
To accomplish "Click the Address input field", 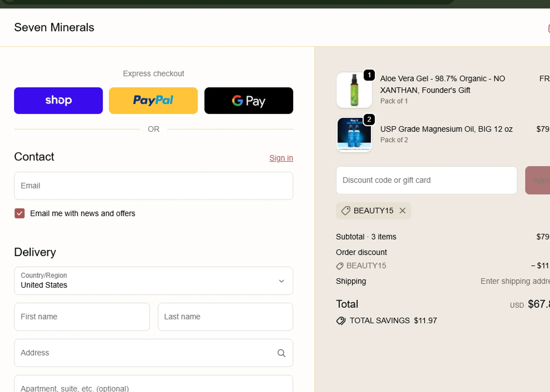I will (154, 353).
